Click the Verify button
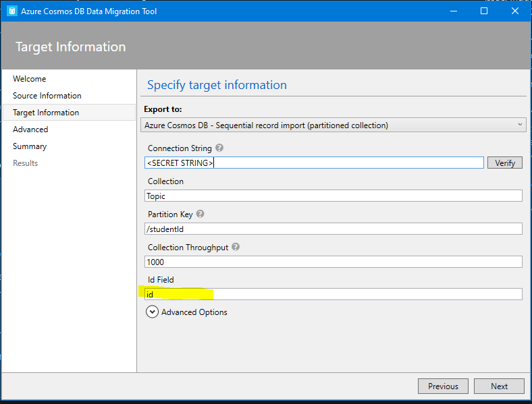Viewport: 532px width, 404px height. (x=505, y=163)
